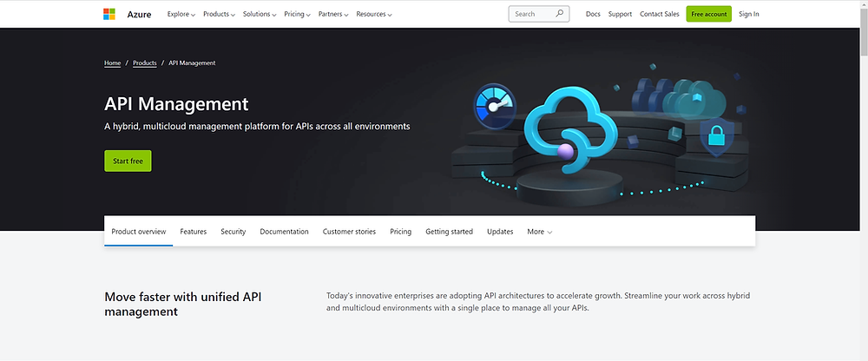Select the Updates tab
This screenshot has width=868, height=361.
click(x=500, y=232)
